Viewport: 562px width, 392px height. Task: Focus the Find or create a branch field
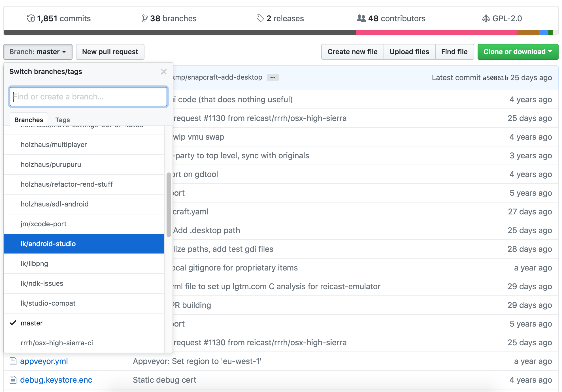[88, 97]
